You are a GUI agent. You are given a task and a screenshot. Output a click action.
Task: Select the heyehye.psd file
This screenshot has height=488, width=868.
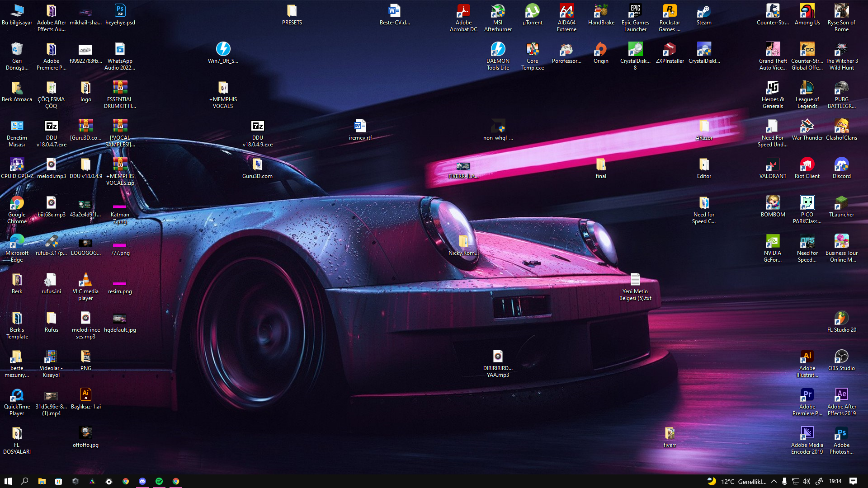(x=120, y=12)
